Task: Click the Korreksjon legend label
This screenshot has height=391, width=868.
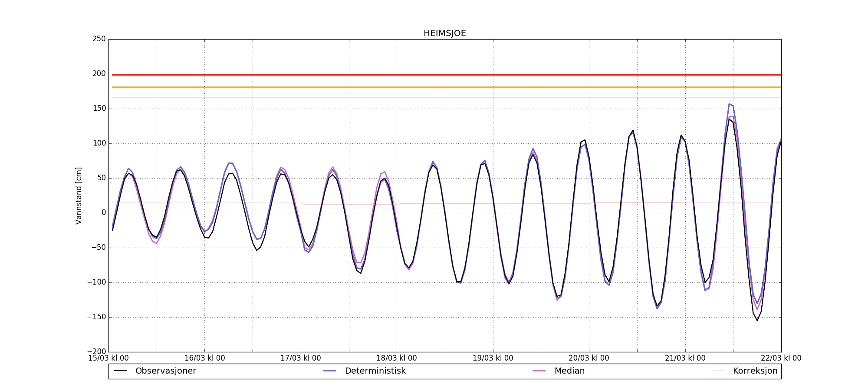Action: (x=755, y=371)
